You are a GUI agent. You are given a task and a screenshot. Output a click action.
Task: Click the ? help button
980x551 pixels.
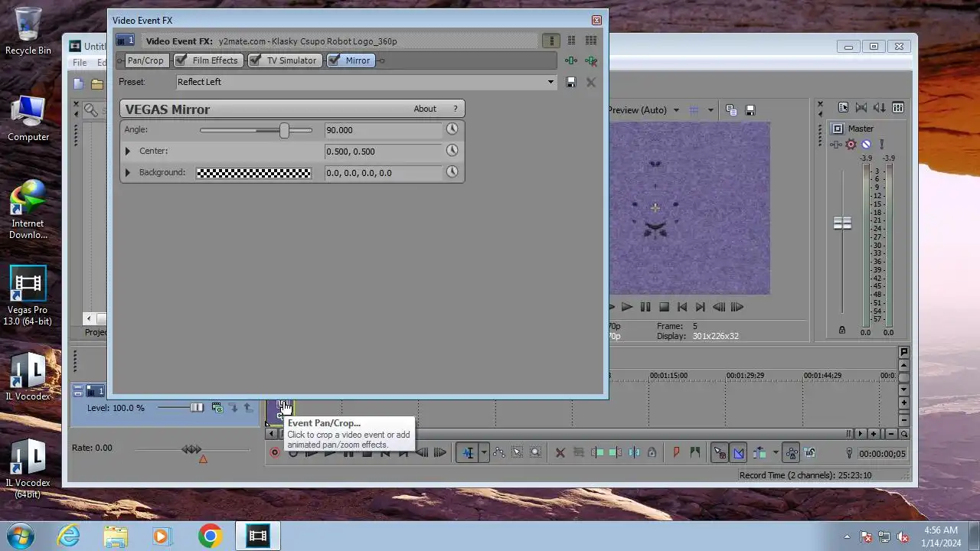click(x=455, y=109)
